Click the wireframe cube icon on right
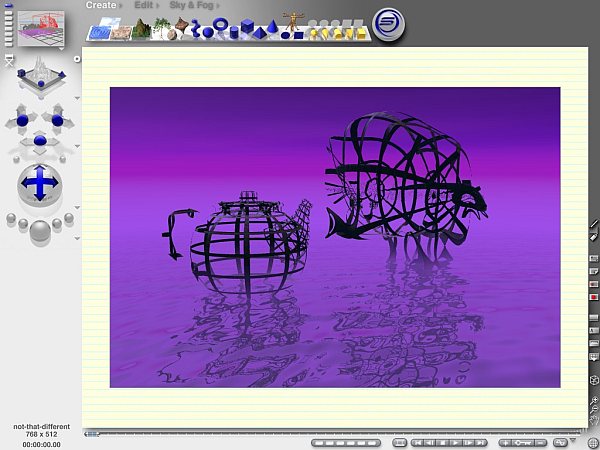The image size is (600, 450). click(594, 380)
